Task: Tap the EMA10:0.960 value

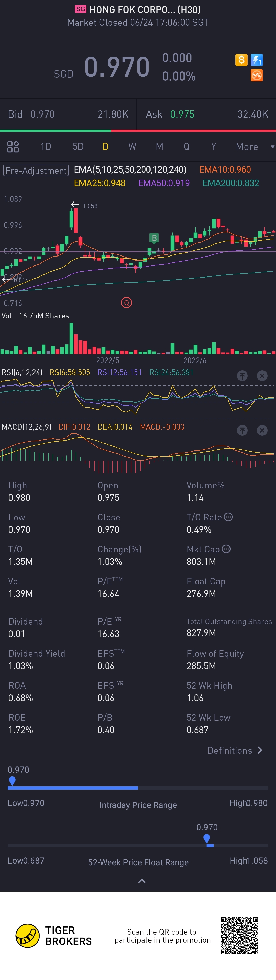Action: pyautogui.click(x=225, y=169)
